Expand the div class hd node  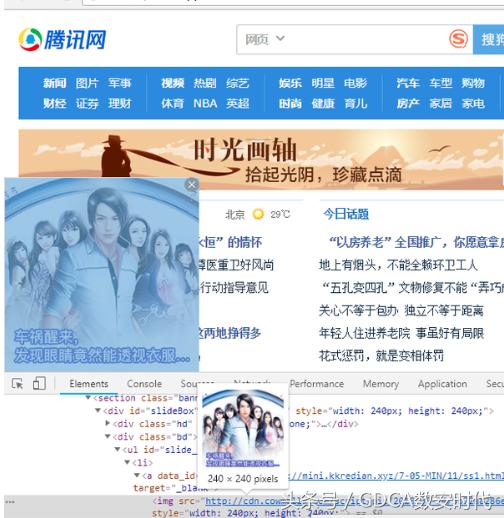[107, 423]
